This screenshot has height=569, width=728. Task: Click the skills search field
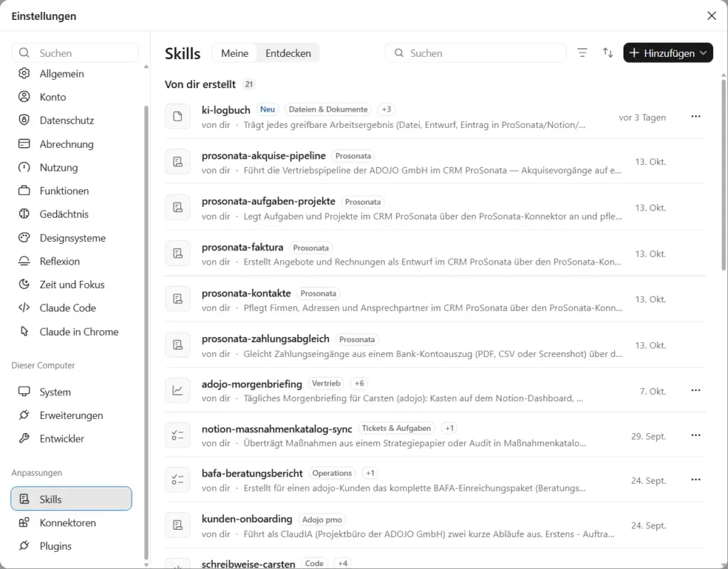(x=476, y=53)
